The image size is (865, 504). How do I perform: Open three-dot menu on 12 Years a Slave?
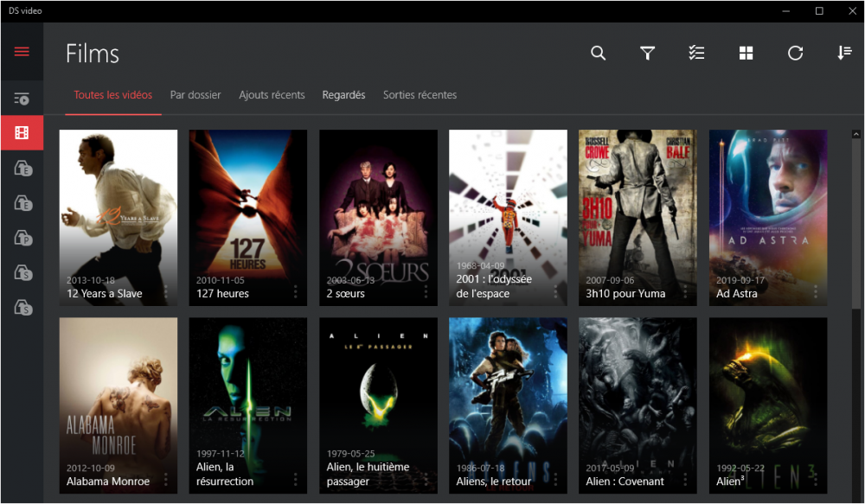click(x=166, y=292)
